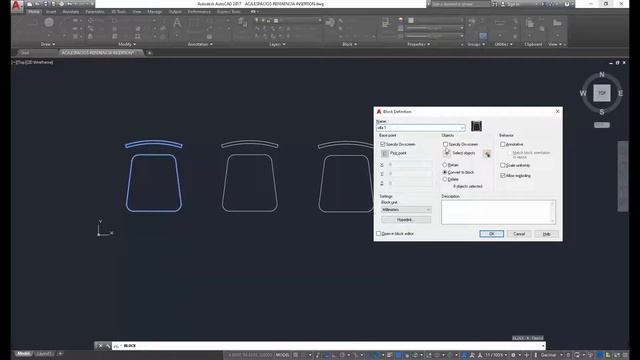This screenshot has width=640, height=360.
Task: Uncheck Allow exploding checkbox
Action: click(503, 176)
